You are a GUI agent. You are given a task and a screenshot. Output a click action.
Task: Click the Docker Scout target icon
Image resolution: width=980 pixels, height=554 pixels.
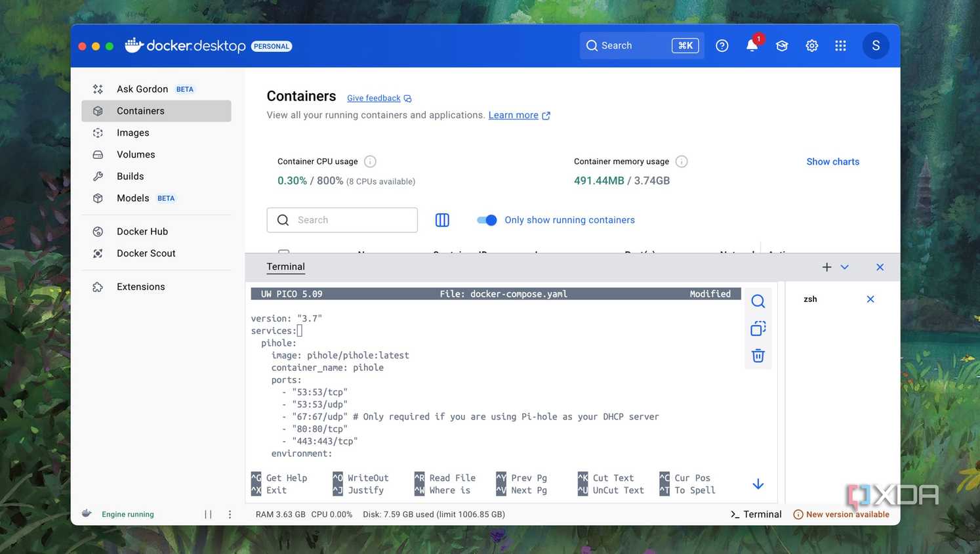[98, 253]
